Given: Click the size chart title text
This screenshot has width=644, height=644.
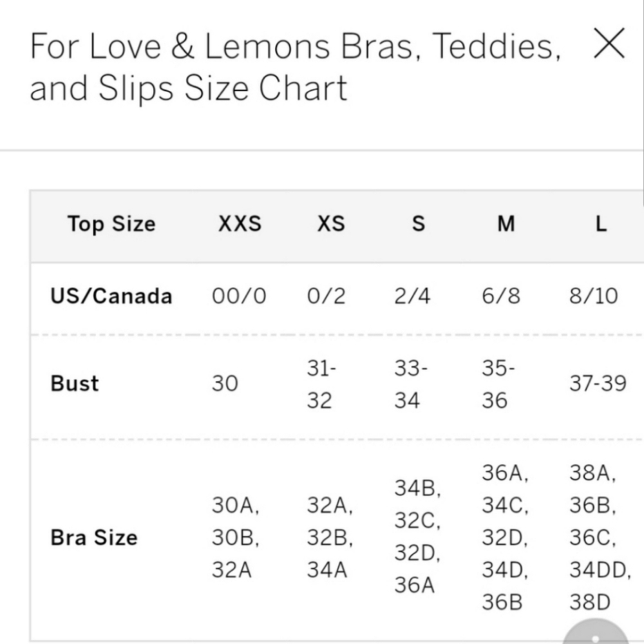Looking at the screenshot, I should point(296,66).
